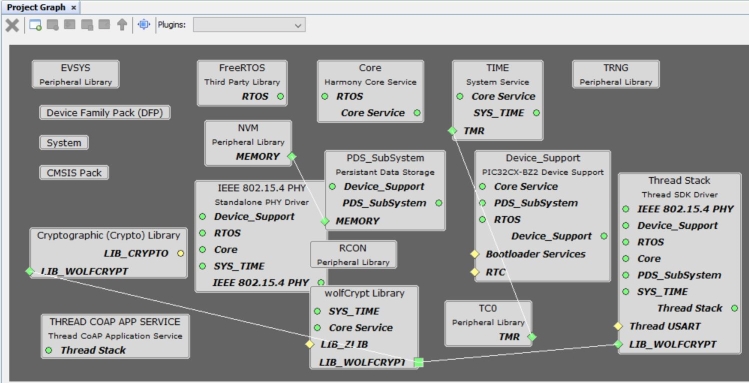Click TIME node's Core Service circle
This screenshot has height=383, width=749.
[460, 96]
